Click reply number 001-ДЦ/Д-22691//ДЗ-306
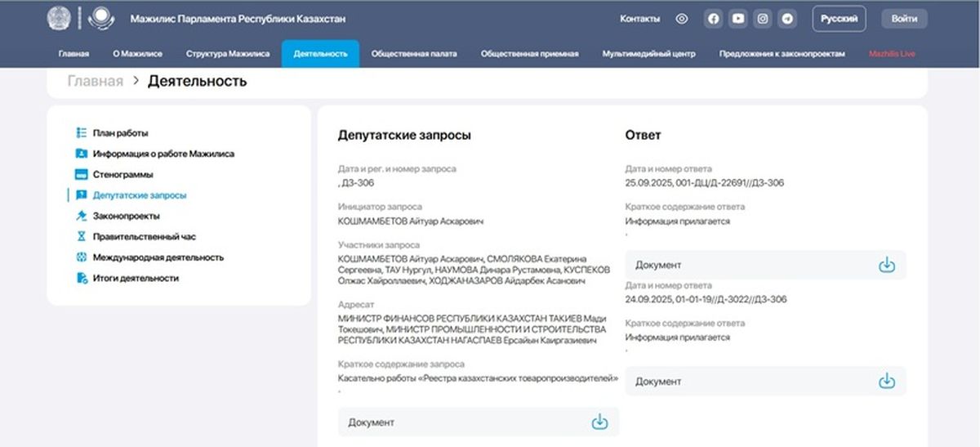 coord(728,183)
